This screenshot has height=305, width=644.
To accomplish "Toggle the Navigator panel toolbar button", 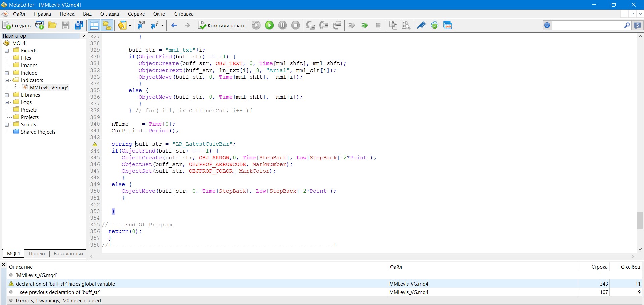I will (x=107, y=25).
